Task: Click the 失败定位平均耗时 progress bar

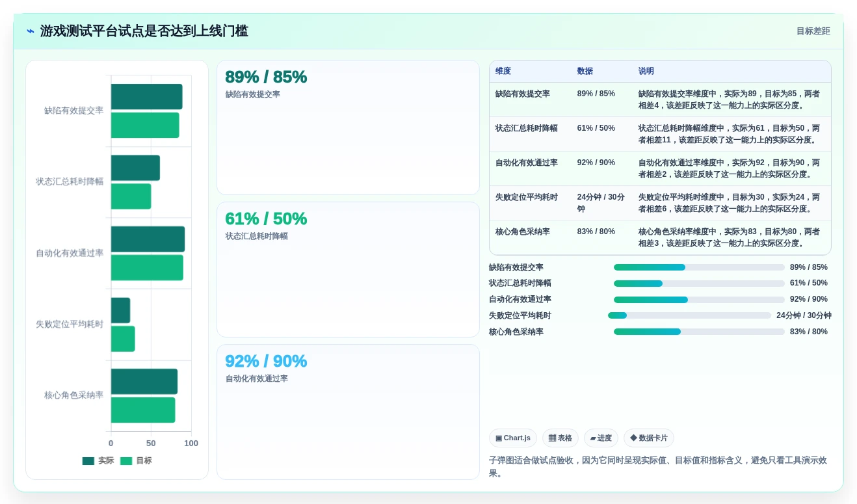Action: click(689, 315)
